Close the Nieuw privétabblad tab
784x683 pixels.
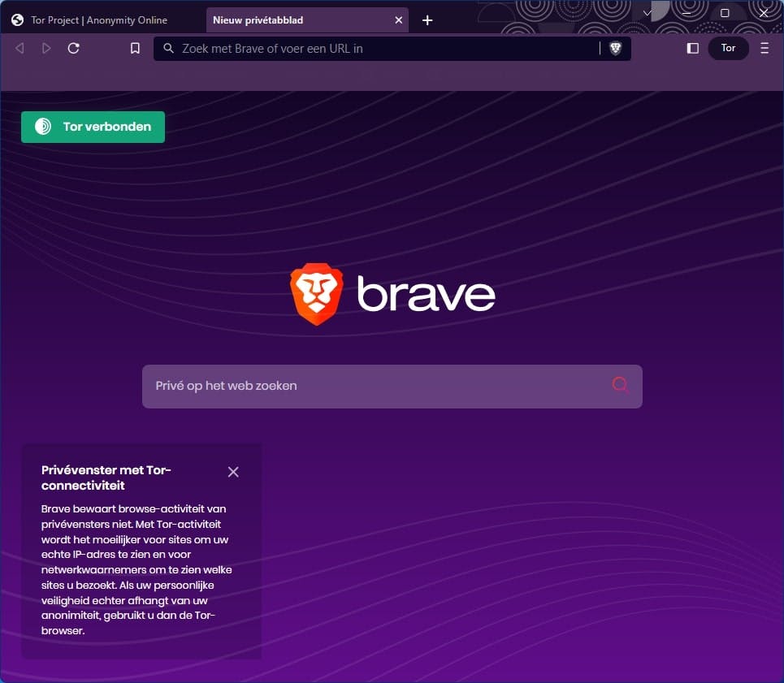click(399, 20)
